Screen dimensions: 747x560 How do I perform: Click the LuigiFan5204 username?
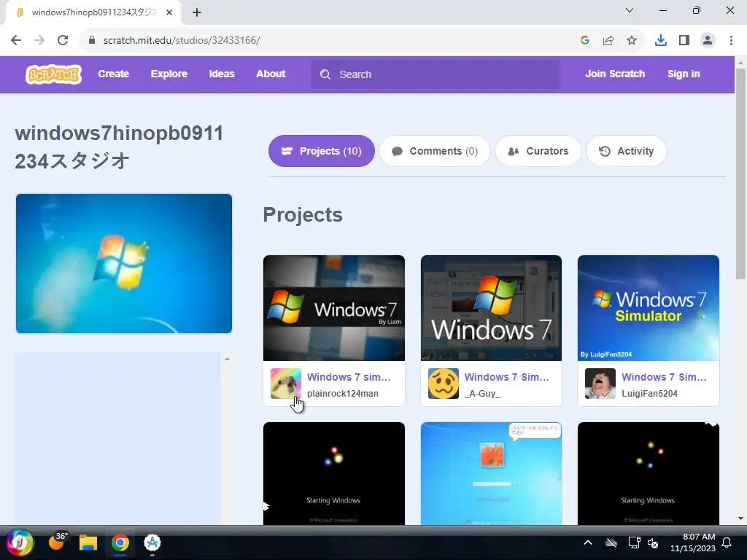649,393
